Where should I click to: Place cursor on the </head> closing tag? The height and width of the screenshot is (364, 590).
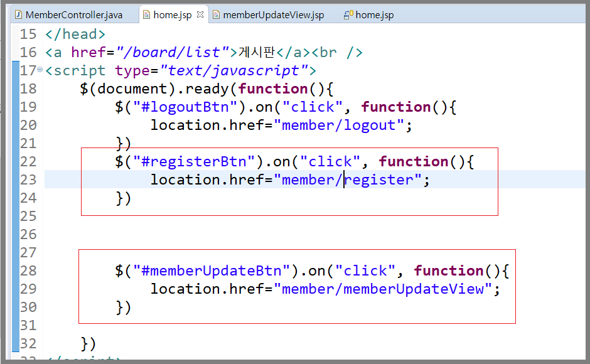[75, 35]
